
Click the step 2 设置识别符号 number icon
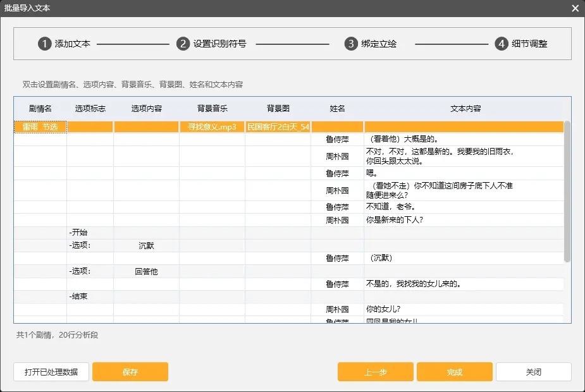183,44
